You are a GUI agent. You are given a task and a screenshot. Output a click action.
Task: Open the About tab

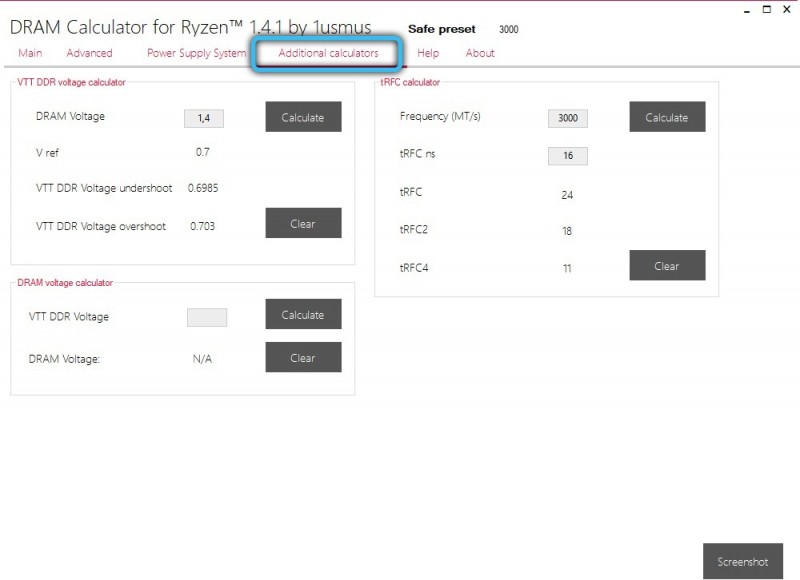(x=480, y=53)
